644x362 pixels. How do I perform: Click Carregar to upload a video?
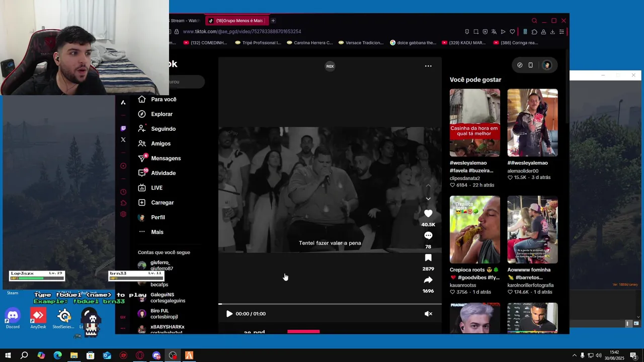(156, 203)
